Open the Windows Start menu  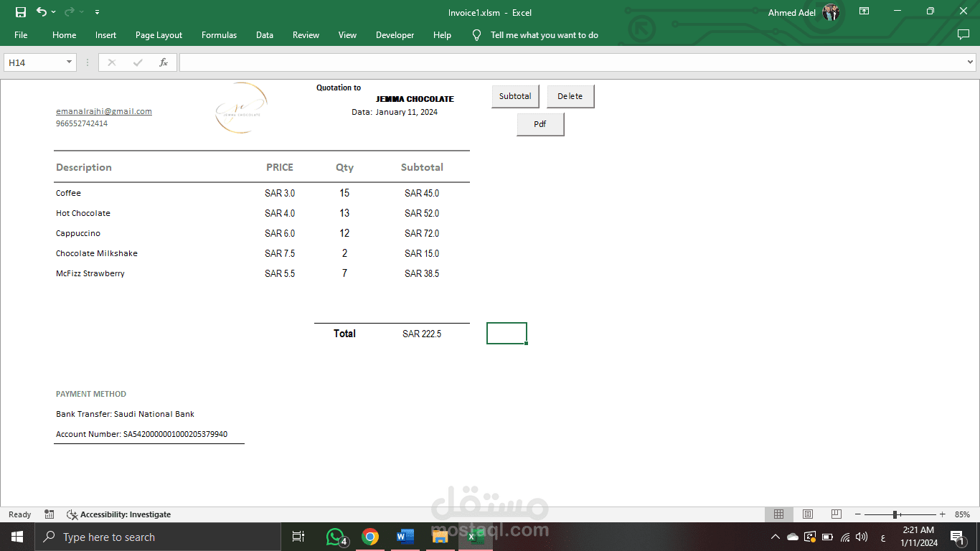coord(17,537)
